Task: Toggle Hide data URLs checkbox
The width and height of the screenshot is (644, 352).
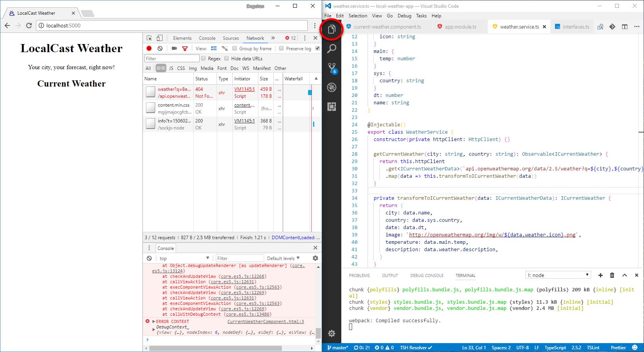Action: tap(227, 58)
